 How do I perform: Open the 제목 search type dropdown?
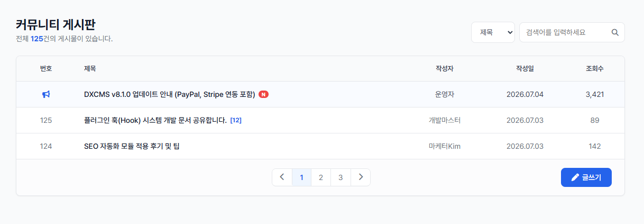[493, 32]
